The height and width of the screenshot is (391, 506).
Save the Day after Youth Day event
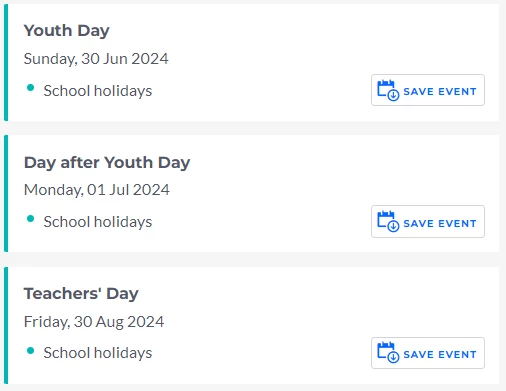click(x=428, y=221)
